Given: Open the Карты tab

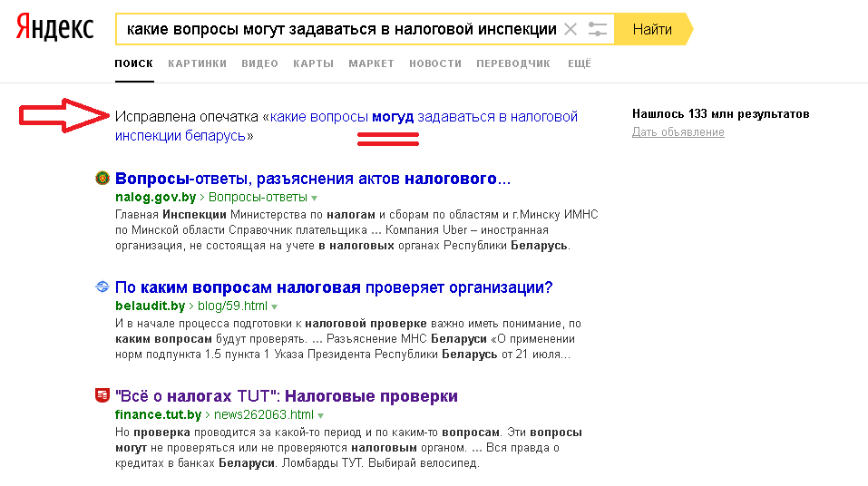Looking at the screenshot, I should 313,63.
